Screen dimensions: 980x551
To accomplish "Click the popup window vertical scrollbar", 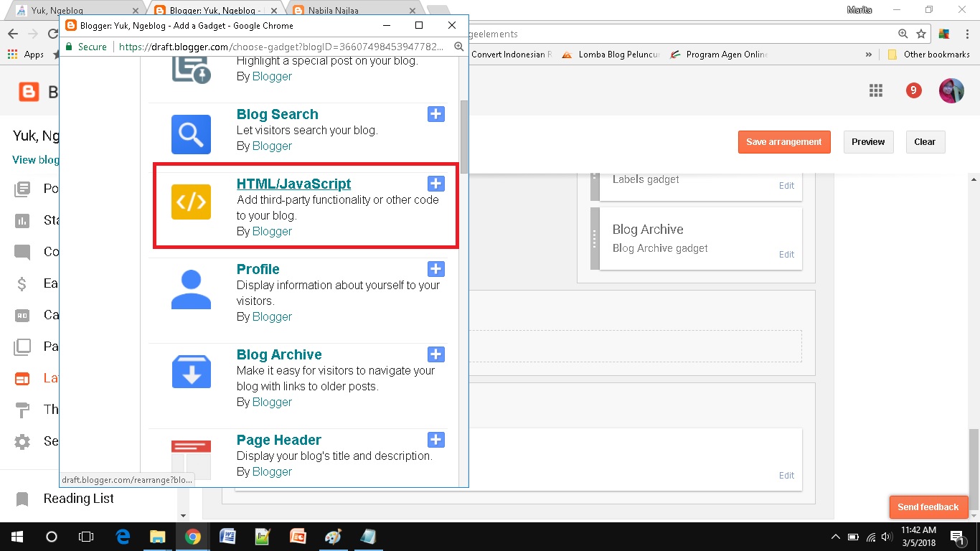I will click(x=464, y=136).
